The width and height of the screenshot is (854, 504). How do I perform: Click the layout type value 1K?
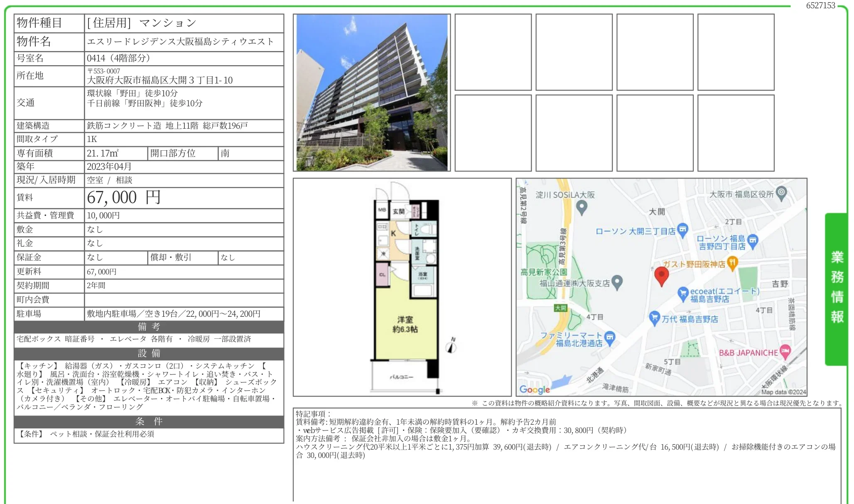[92, 139]
